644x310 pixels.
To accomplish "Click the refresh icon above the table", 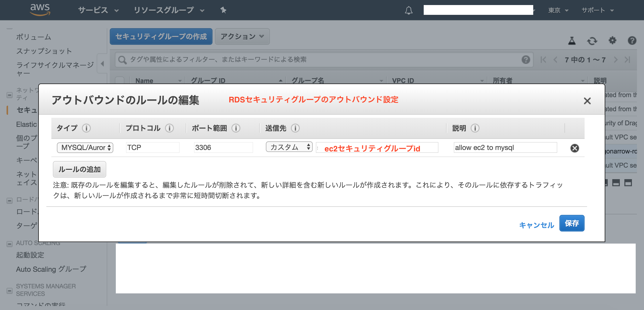I will pyautogui.click(x=592, y=41).
